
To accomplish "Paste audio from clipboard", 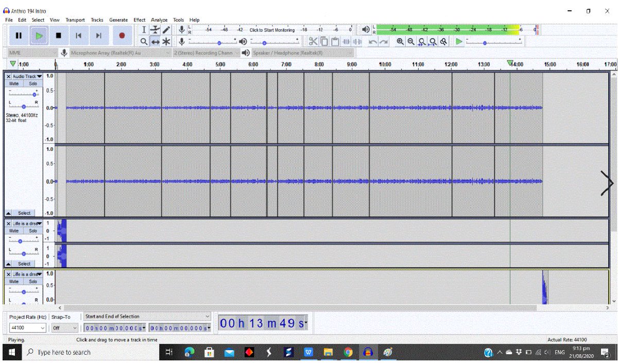I will [334, 41].
